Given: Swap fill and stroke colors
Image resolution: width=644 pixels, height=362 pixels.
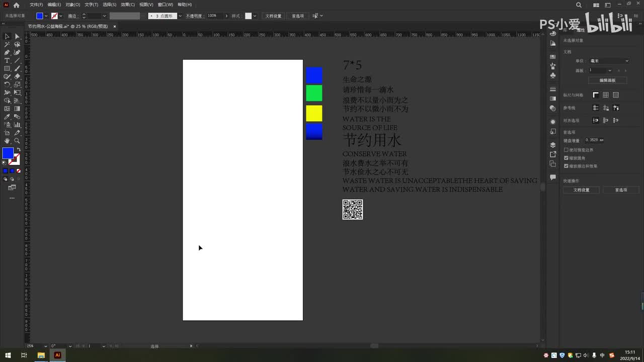Looking at the screenshot, I should [x=18, y=150].
